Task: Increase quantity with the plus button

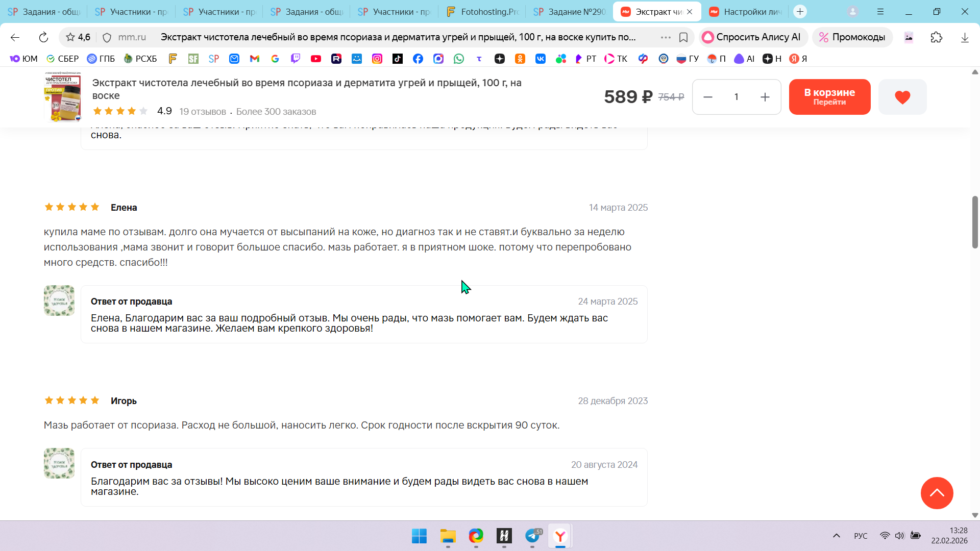Action: coord(765,97)
